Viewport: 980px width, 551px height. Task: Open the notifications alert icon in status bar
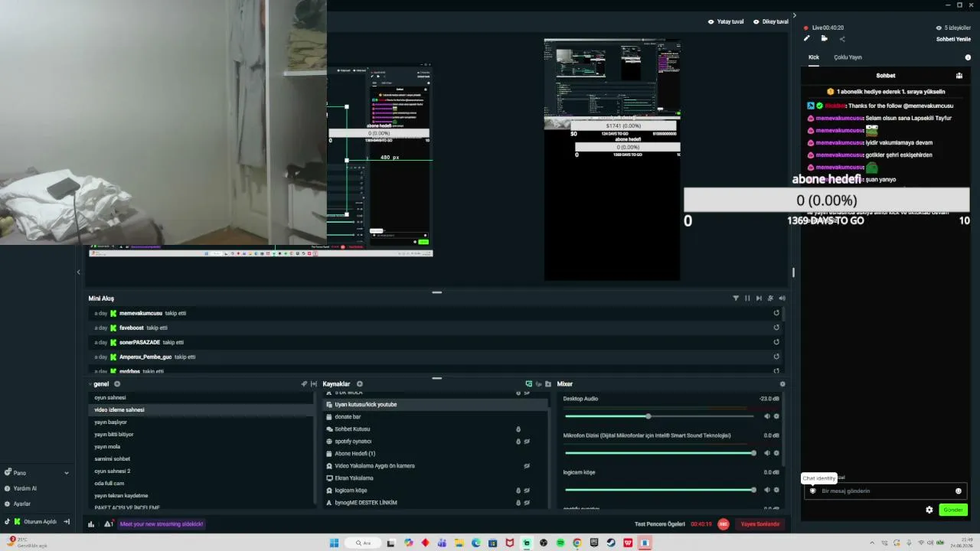(x=109, y=524)
